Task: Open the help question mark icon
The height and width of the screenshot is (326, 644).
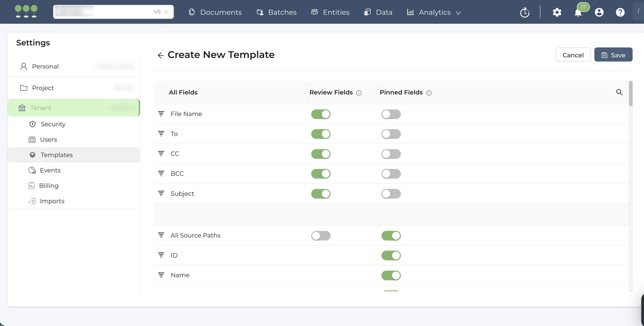Action: pos(620,12)
